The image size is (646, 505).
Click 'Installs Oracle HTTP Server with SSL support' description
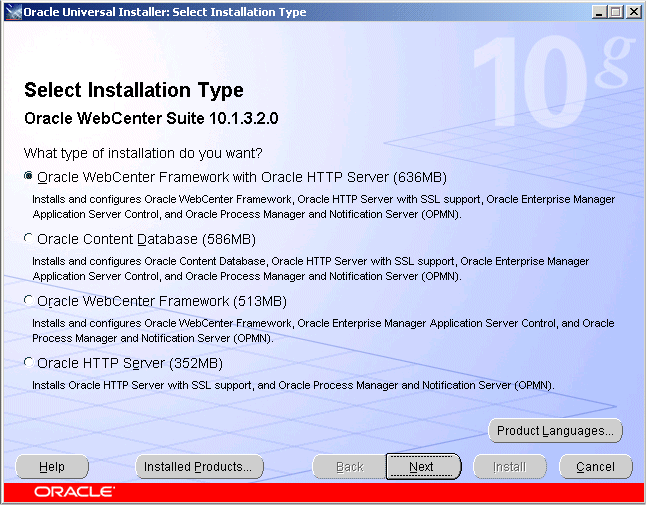293,385
